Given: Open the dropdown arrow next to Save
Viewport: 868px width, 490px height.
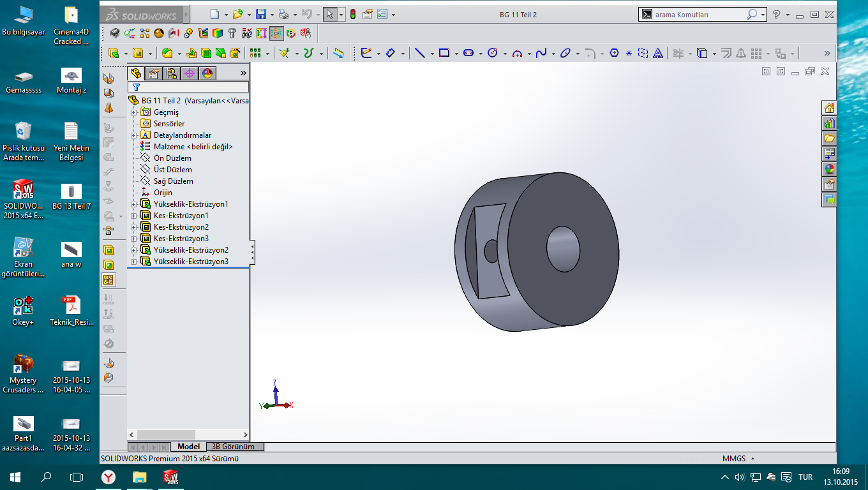Looking at the screenshot, I should pyautogui.click(x=271, y=15).
